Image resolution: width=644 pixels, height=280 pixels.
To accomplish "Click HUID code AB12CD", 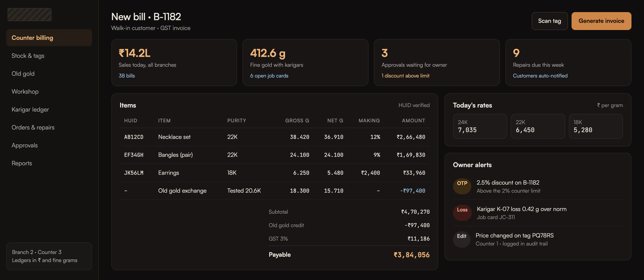I will tap(134, 137).
